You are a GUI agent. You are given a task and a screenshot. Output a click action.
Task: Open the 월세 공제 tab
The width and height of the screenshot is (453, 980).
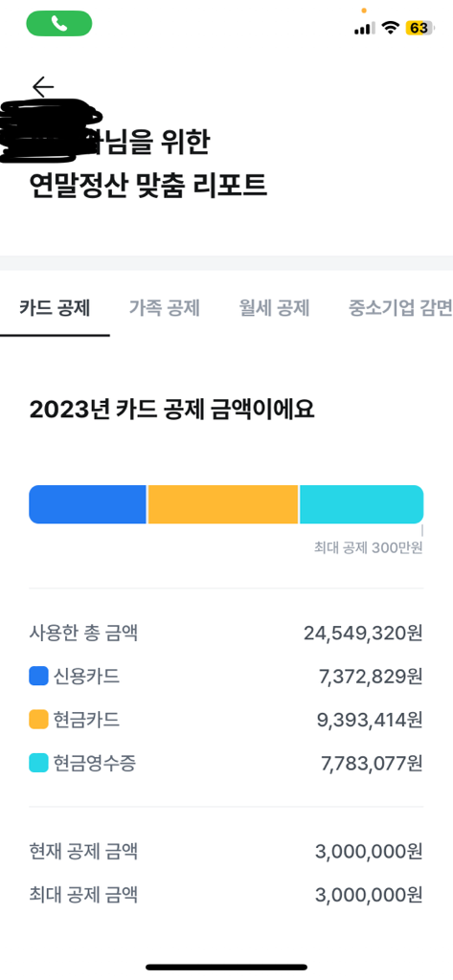pyautogui.click(x=274, y=308)
